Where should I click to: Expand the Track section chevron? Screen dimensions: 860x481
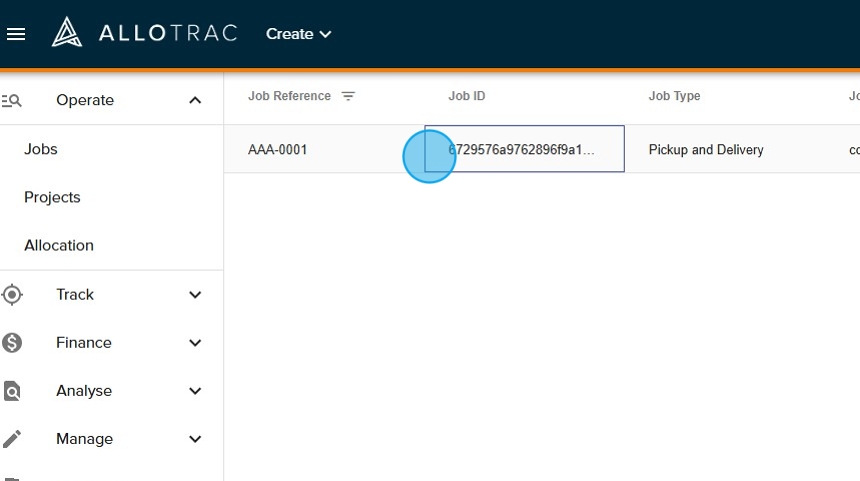(x=195, y=295)
